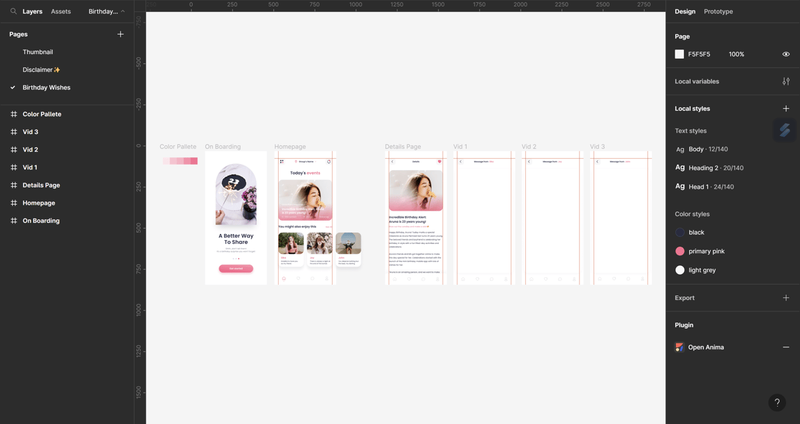
Task: Click the sparkle emoji next to Disclaimer
Action: (57, 70)
